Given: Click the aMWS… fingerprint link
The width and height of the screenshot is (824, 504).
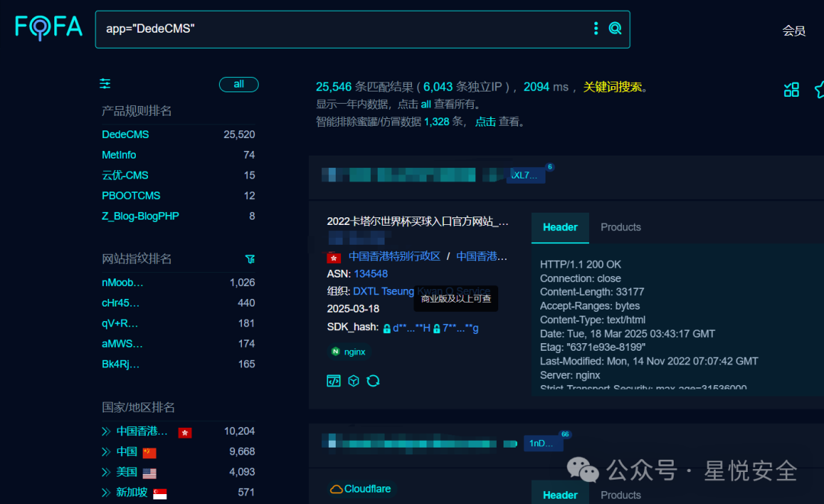Looking at the screenshot, I should point(122,344).
